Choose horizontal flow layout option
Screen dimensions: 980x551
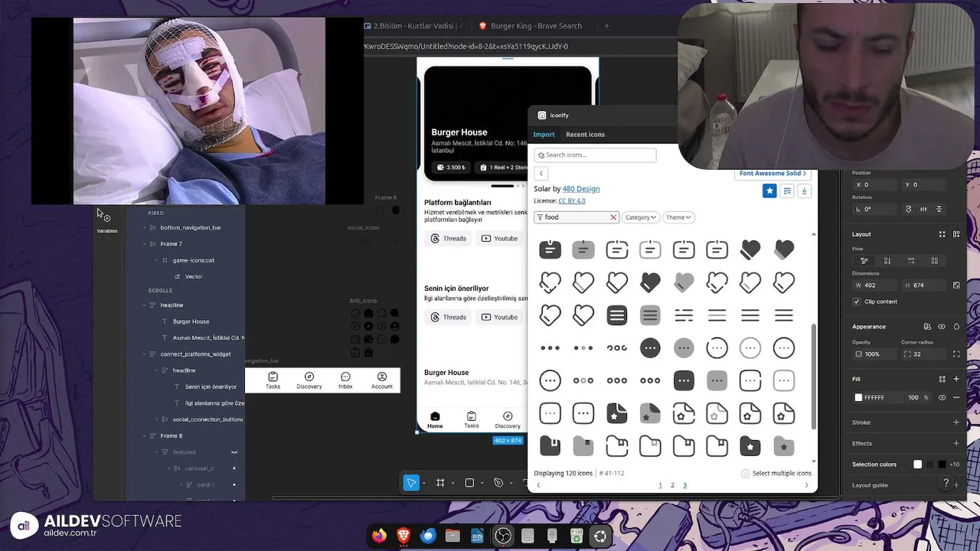click(x=910, y=260)
